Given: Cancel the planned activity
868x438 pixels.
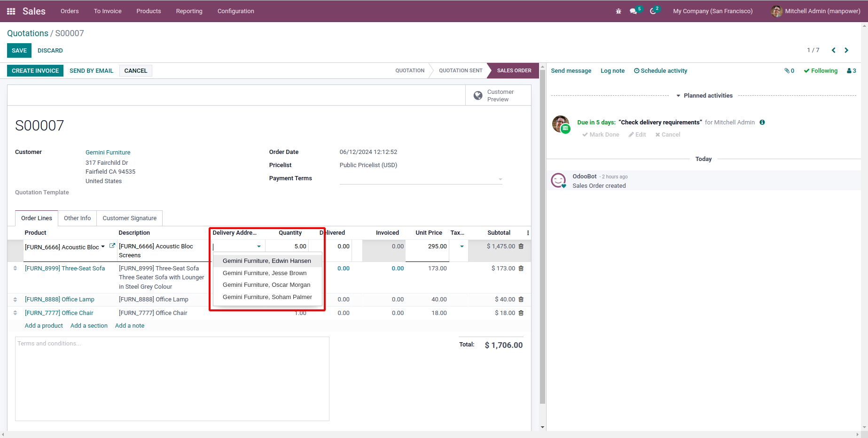Looking at the screenshot, I should (668, 135).
